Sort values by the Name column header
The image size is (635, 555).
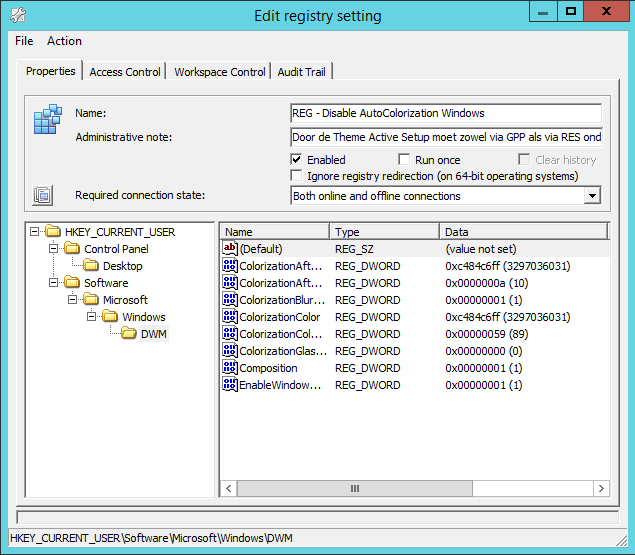(x=274, y=232)
